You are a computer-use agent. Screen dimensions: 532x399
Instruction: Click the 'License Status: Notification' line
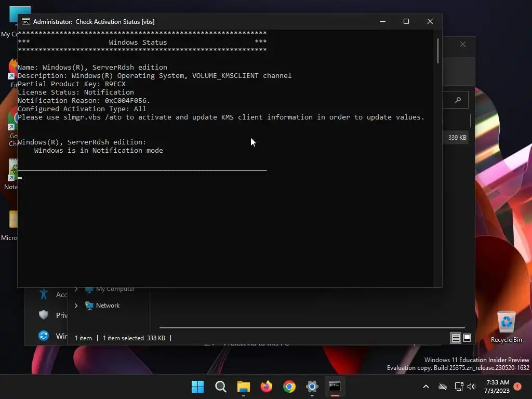point(76,92)
